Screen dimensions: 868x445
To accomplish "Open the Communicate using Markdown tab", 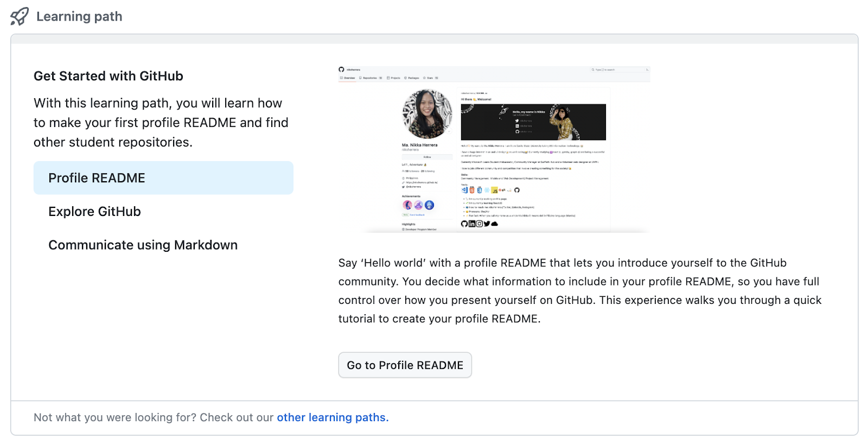I will point(143,245).
